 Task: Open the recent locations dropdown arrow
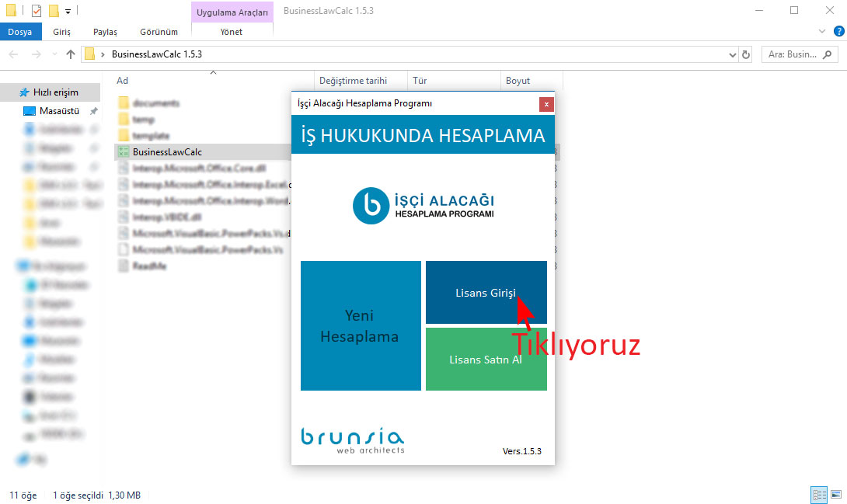[54, 54]
